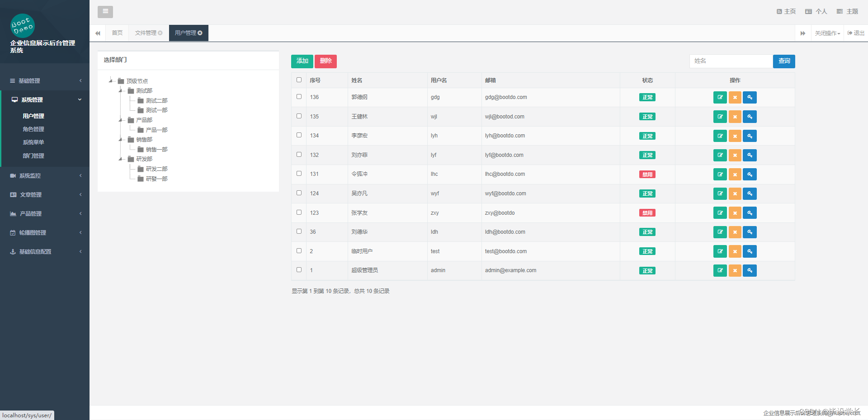Open 关闭操作 dropdown

[x=827, y=33]
